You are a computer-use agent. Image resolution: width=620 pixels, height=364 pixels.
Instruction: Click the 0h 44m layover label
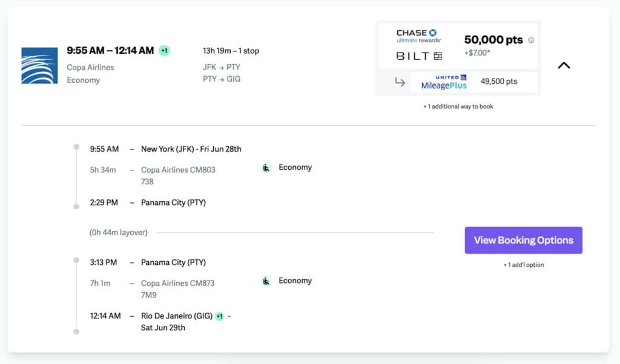(119, 233)
